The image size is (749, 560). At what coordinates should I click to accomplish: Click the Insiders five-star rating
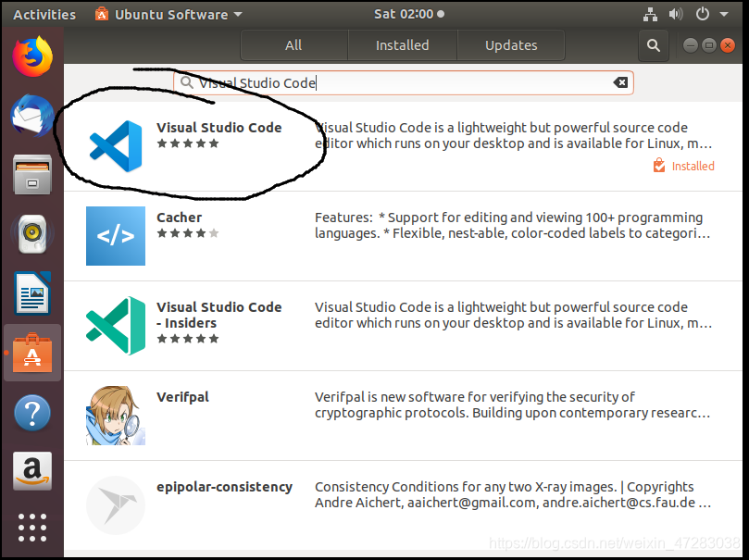coord(188,339)
